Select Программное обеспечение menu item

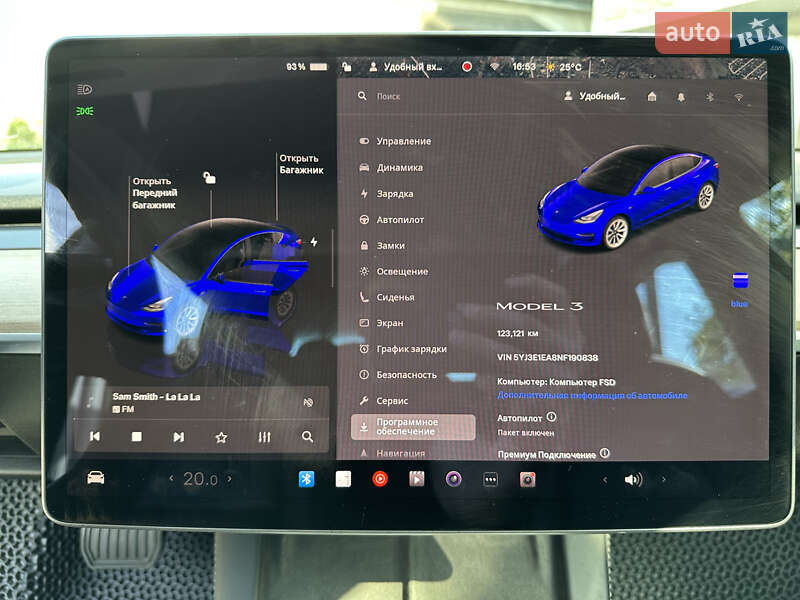pos(413,427)
